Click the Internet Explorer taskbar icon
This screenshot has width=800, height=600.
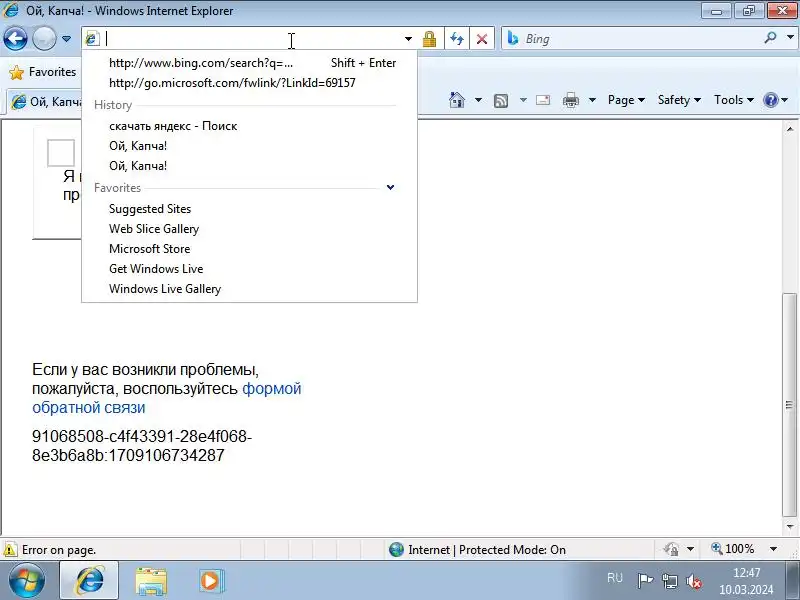click(89, 580)
